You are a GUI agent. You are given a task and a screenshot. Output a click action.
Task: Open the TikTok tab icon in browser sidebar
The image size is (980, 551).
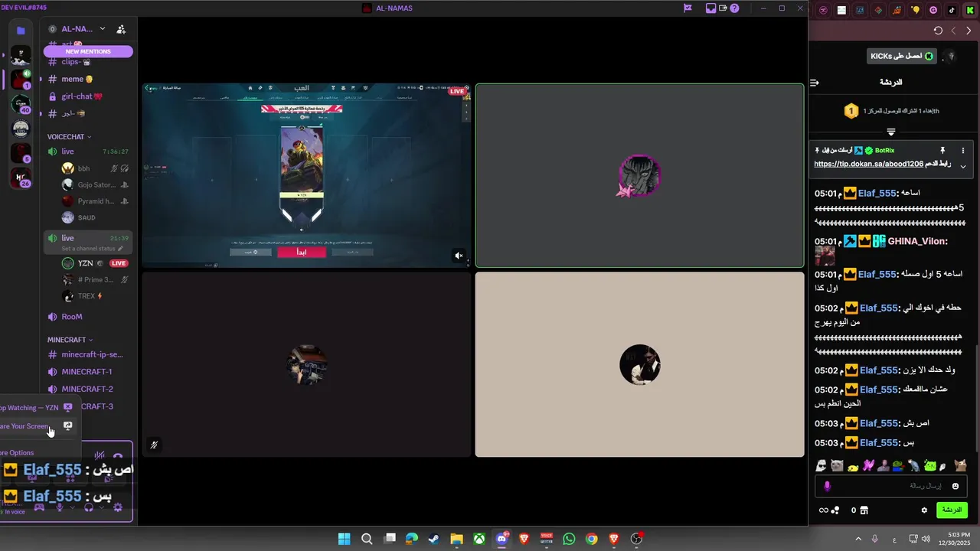(952, 10)
